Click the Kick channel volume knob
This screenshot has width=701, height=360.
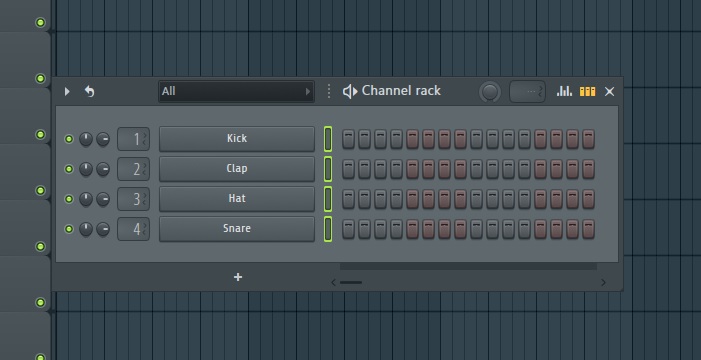(103, 139)
